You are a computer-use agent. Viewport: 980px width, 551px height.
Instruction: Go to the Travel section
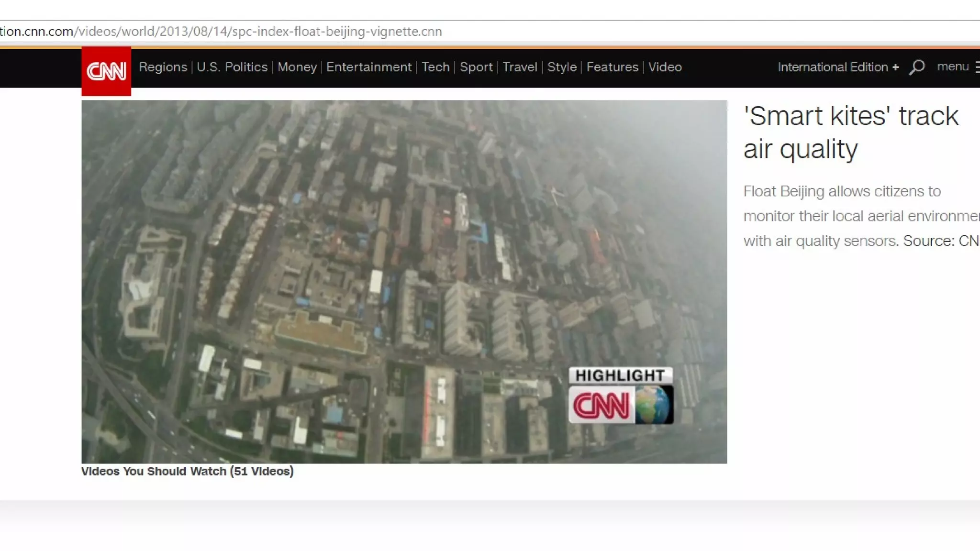point(520,67)
